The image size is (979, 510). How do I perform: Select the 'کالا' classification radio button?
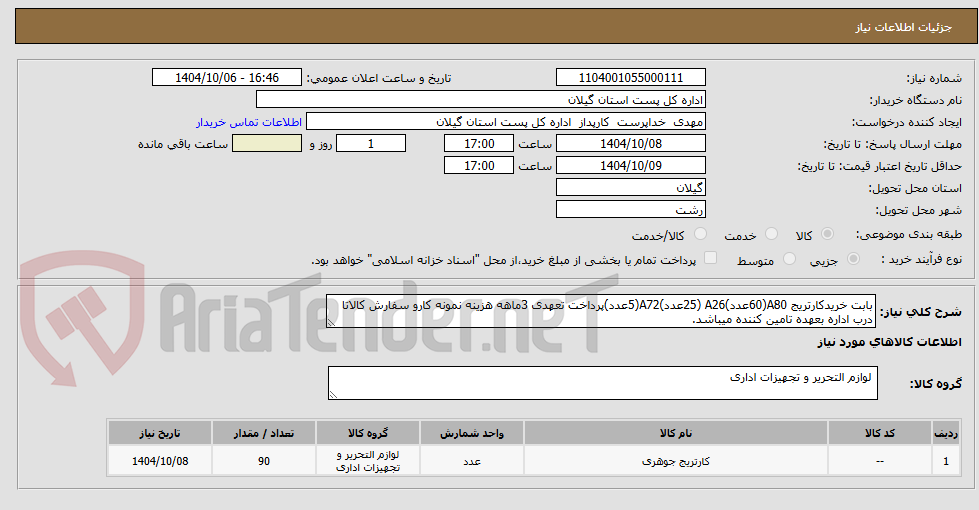[x=827, y=234]
